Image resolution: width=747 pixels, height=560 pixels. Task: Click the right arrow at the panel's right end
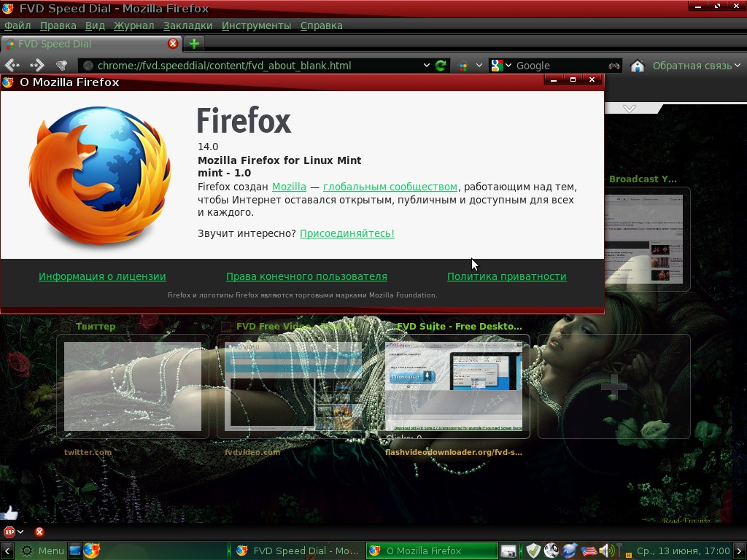click(740, 551)
